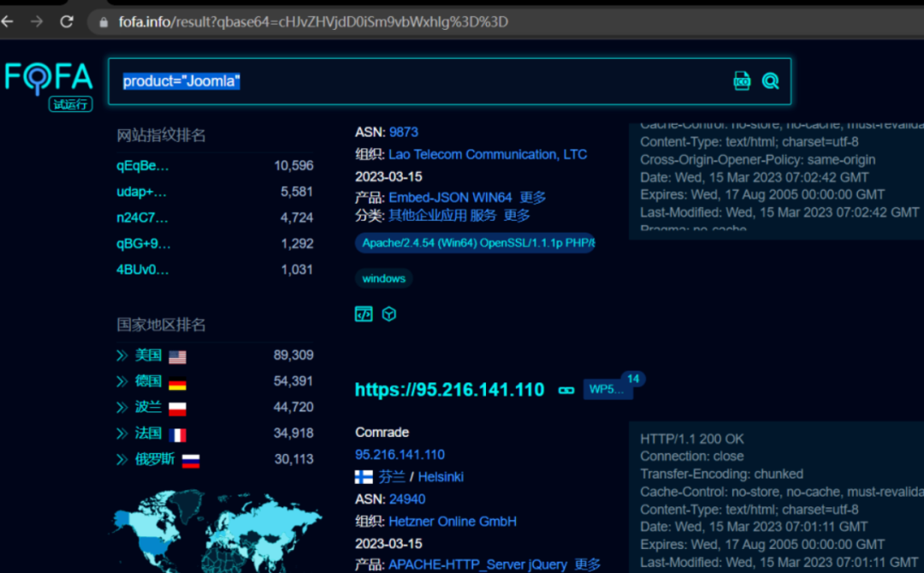Open the FOFA logo homepage

49,78
